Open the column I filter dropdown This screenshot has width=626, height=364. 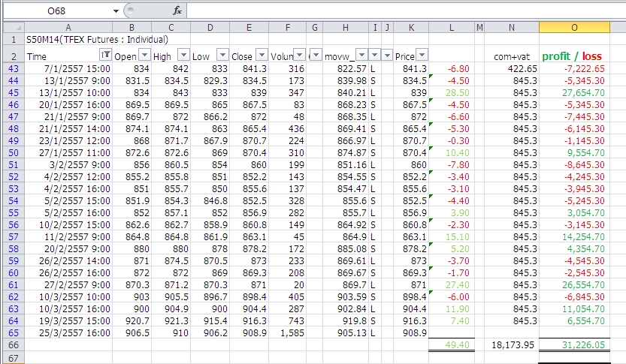pos(374,55)
